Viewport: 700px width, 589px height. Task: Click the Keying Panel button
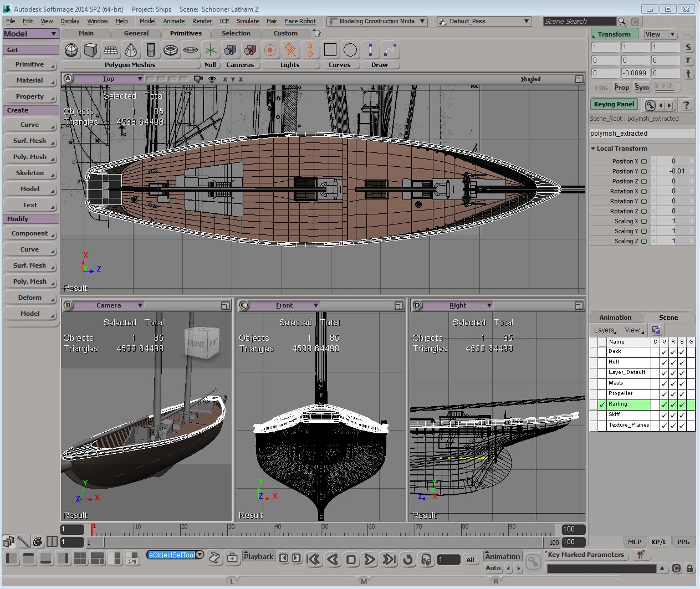614,104
